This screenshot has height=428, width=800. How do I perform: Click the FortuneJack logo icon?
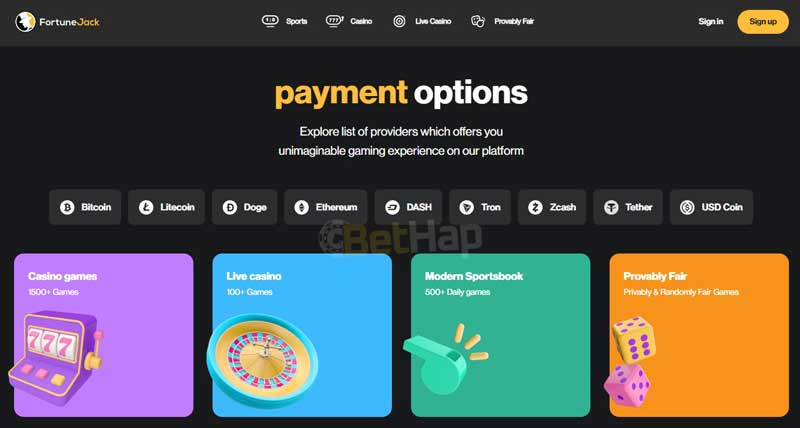(x=25, y=22)
